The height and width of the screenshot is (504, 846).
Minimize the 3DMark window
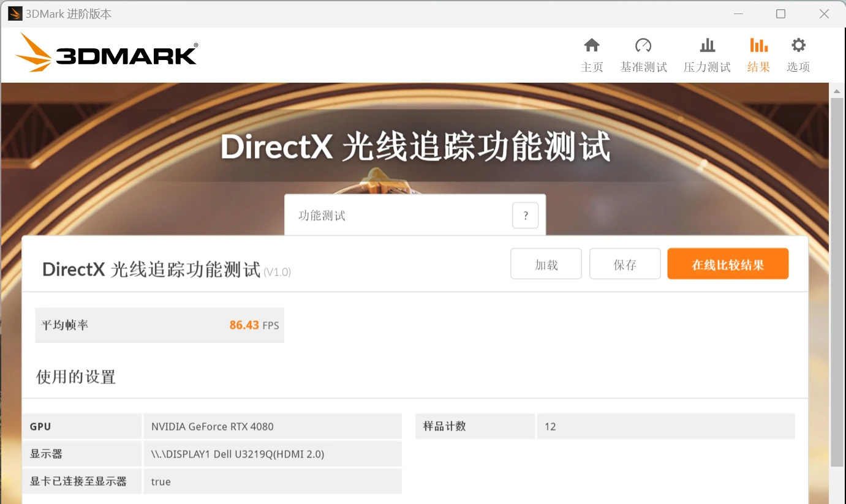pos(738,13)
